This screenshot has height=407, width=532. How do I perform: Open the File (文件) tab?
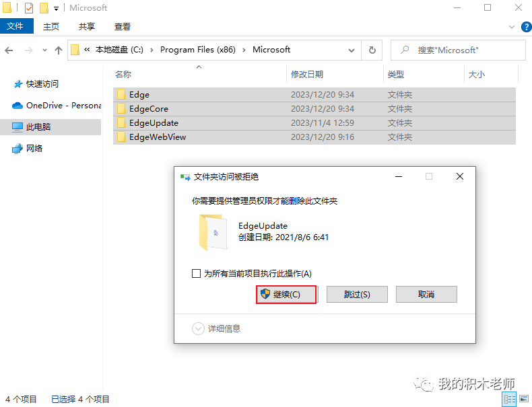point(15,26)
